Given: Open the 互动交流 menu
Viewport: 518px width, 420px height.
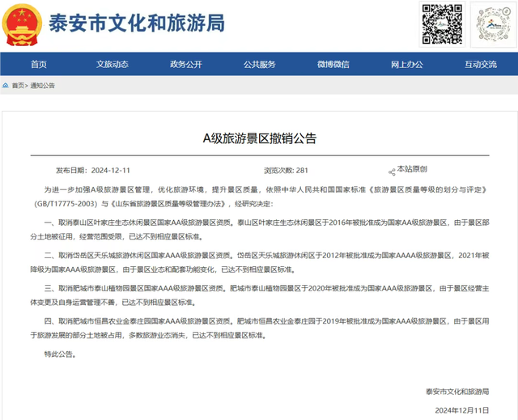Looking at the screenshot, I should click(481, 65).
